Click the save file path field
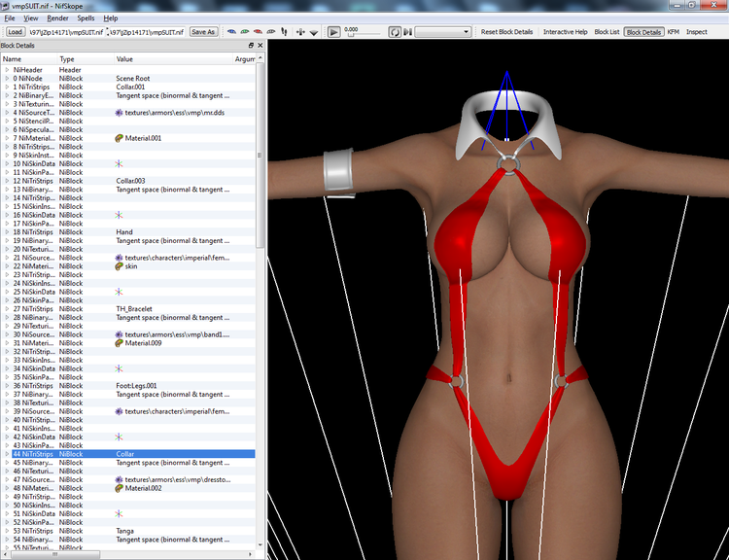 (x=148, y=32)
